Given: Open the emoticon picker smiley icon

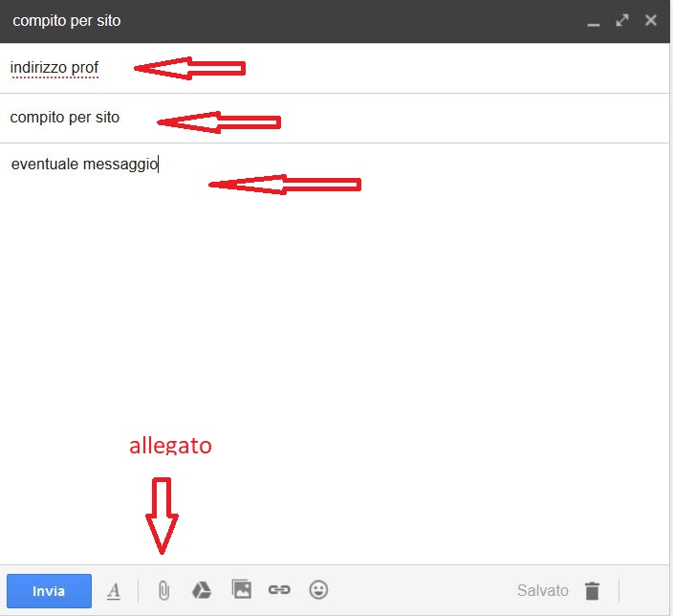Looking at the screenshot, I should point(318,589).
